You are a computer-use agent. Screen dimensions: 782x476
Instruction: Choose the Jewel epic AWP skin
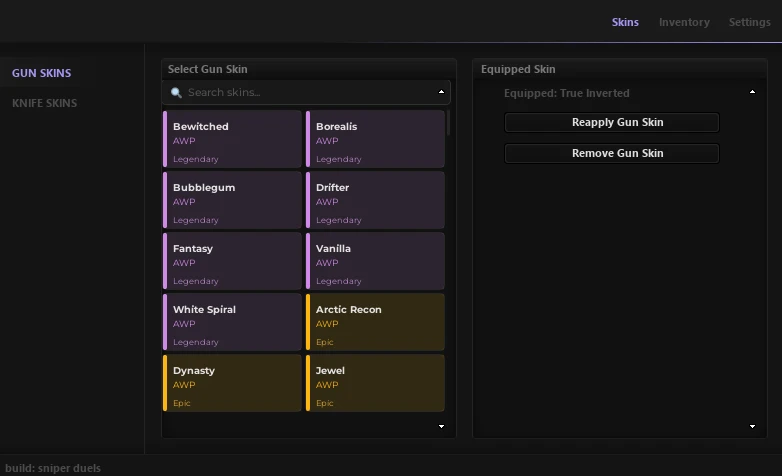(x=375, y=383)
